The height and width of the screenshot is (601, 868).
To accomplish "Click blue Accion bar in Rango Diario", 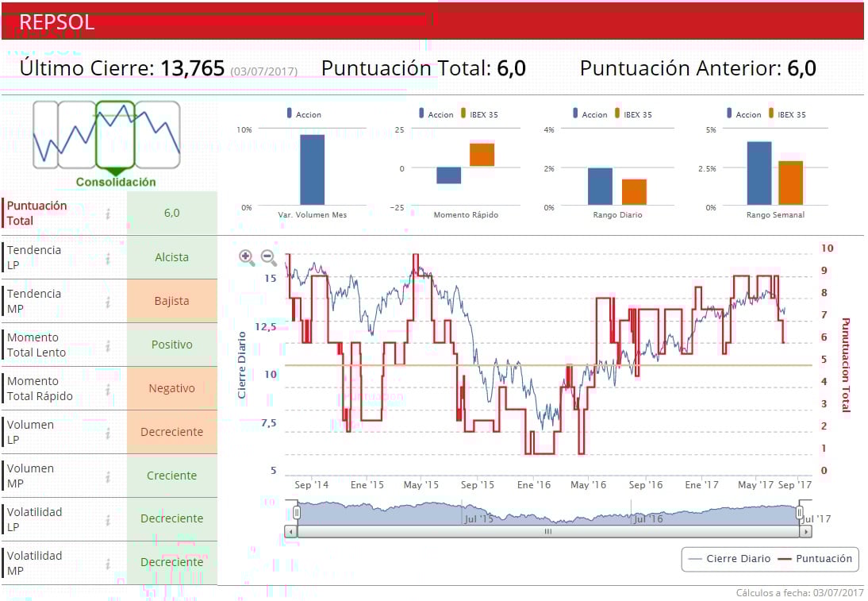I will (x=600, y=187).
